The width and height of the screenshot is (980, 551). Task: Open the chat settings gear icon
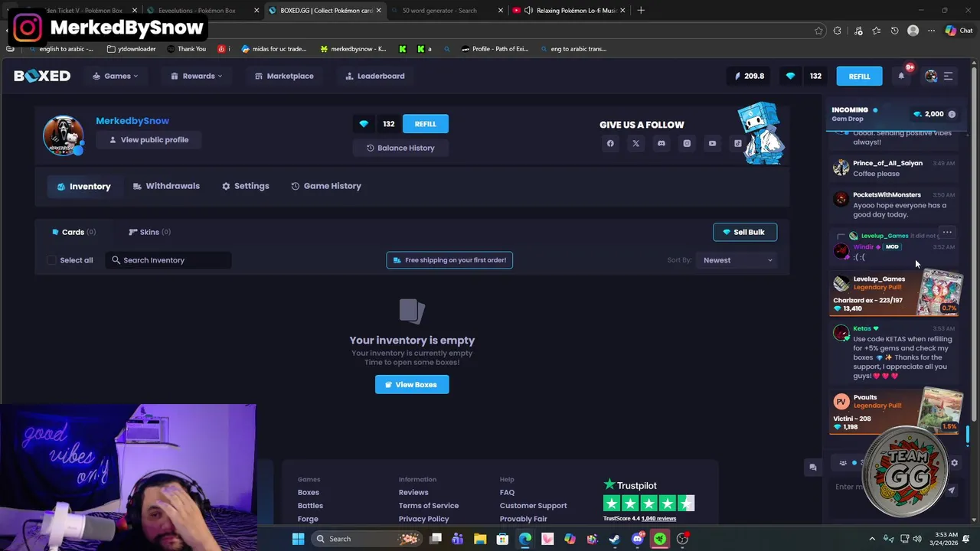point(954,463)
